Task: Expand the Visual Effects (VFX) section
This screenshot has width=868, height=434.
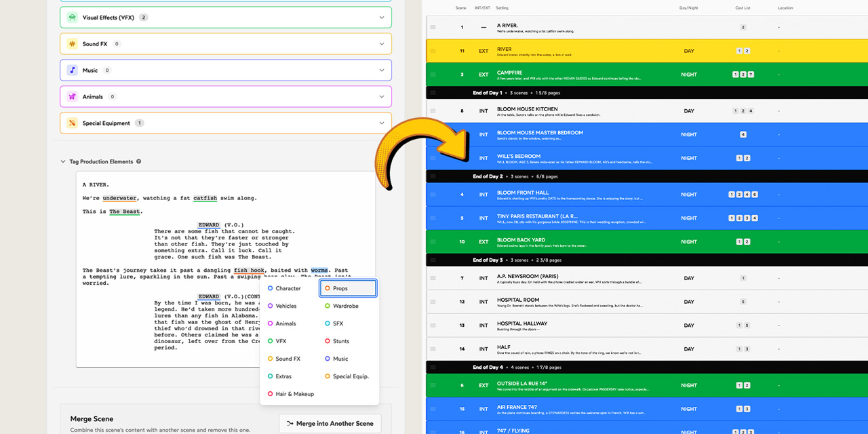Action: pyautogui.click(x=381, y=18)
